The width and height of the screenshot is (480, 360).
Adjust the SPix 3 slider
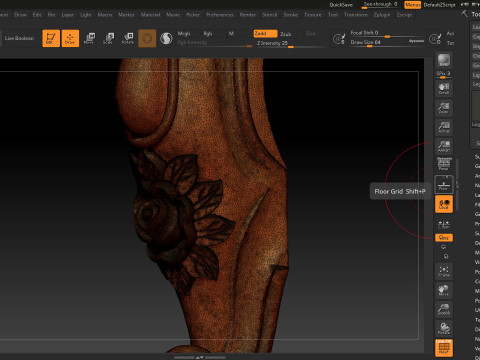coord(444,74)
